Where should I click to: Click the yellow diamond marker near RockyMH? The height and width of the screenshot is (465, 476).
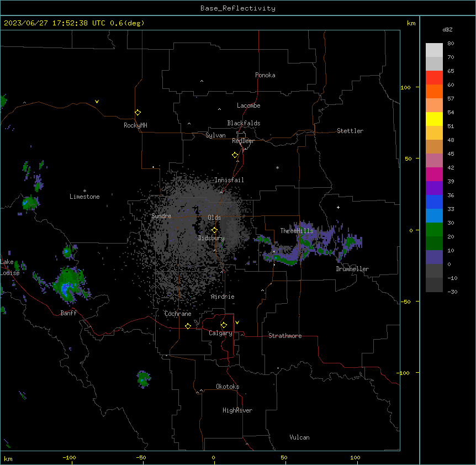point(138,113)
